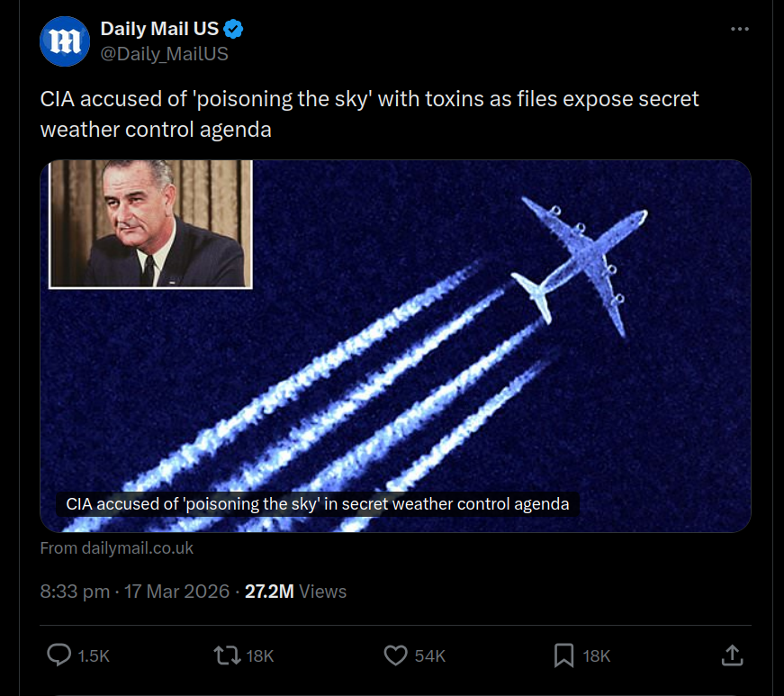Click the post text about the CIA
This screenshot has width=784, height=696.
click(369, 113)
